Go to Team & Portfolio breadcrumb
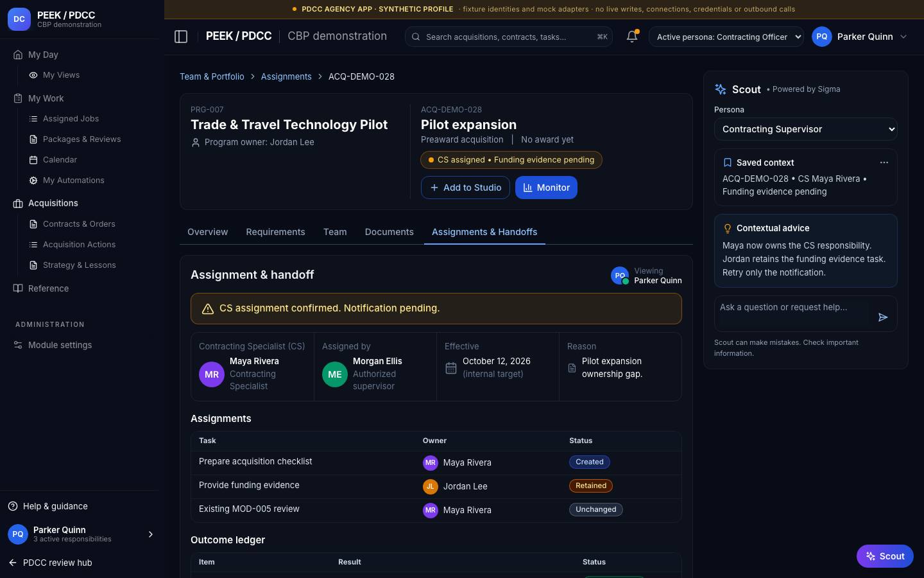This screenshot has height=578, width=924. click(x=212, y=76)
